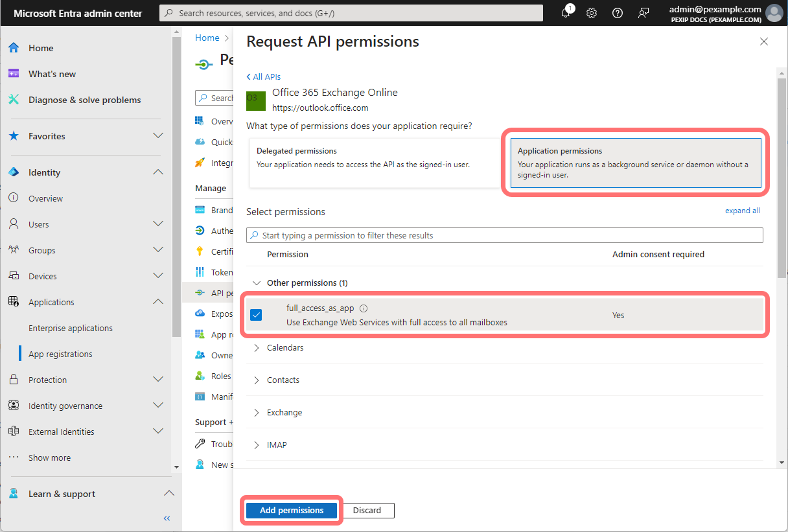Viewport: 788px width, 532px height.
Task: Open Home from the sidebar
Action: point(39,47)
